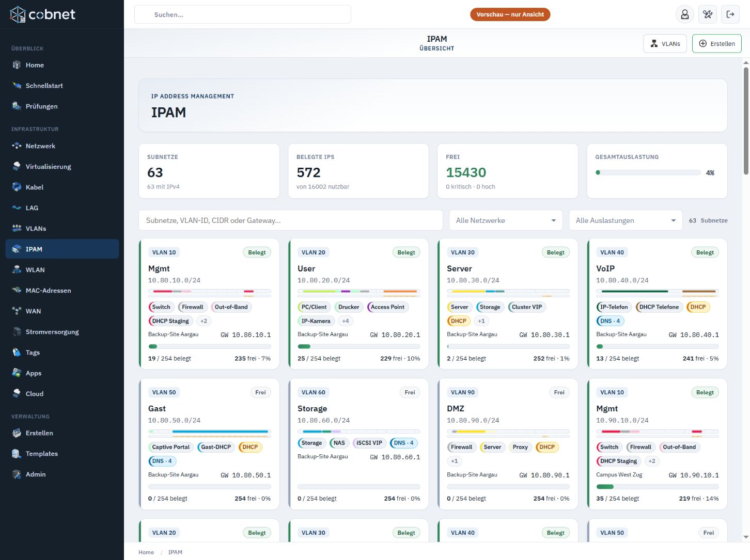Click the WLAN sidebar icon
This screenshot has height=560, width=750.
pos(17,270)
